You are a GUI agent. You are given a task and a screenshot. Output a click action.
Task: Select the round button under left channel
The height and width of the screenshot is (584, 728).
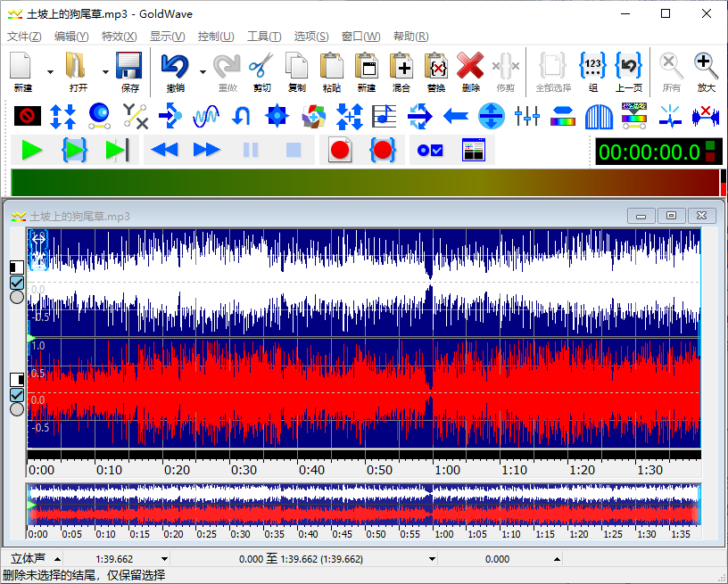click(x=16, y=298)
